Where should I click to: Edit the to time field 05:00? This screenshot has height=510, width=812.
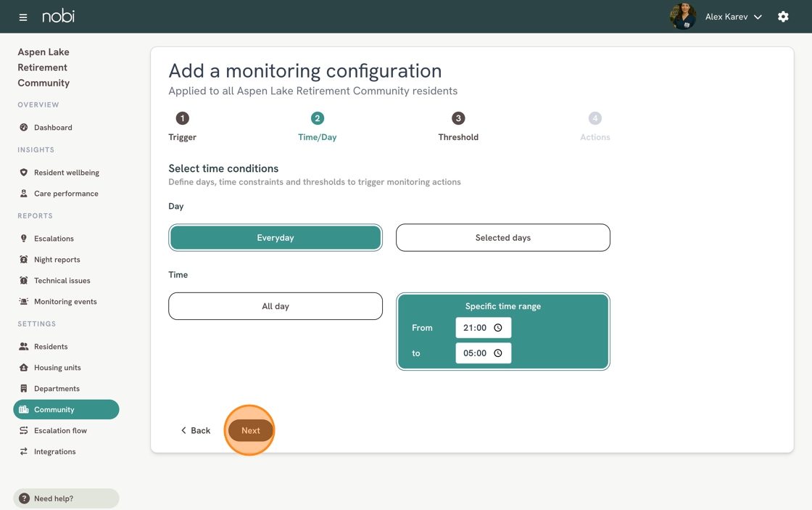[483, 353]
